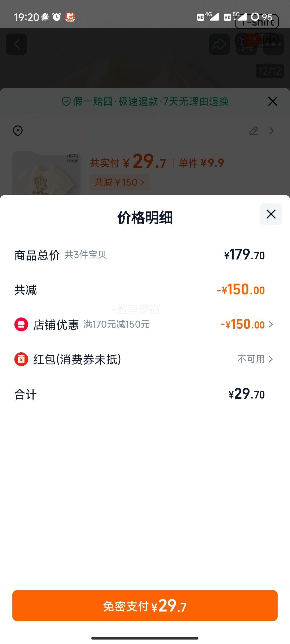Tap the T-shirt product thumbnail

click(x=46, y=173)
